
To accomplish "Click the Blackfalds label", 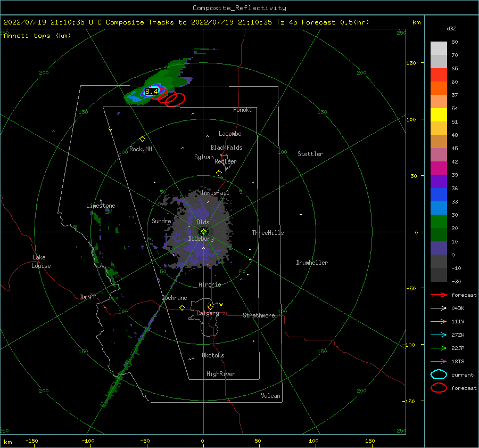I will tap(226, 148).
